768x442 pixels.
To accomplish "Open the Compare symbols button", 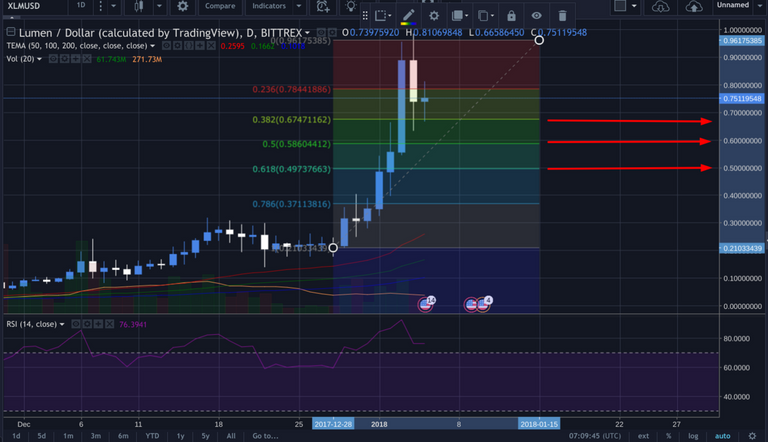I will [x=220, y=6].
